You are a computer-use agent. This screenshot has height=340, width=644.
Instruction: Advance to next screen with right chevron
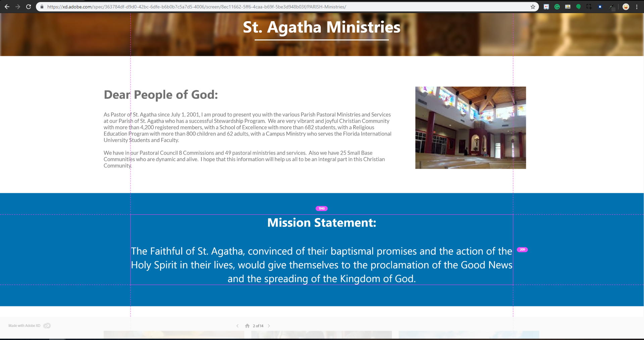269,326
